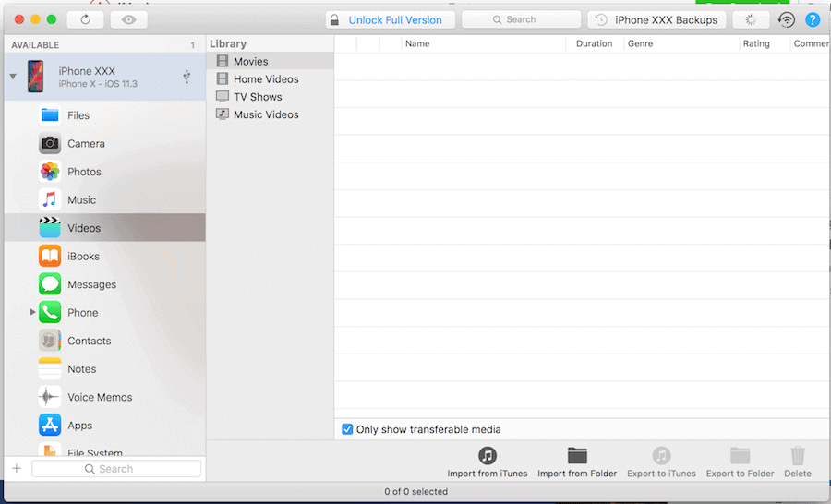Screen dimensions: 831x504
Task: Open Files in the sidebar
Action: point(105,115)
